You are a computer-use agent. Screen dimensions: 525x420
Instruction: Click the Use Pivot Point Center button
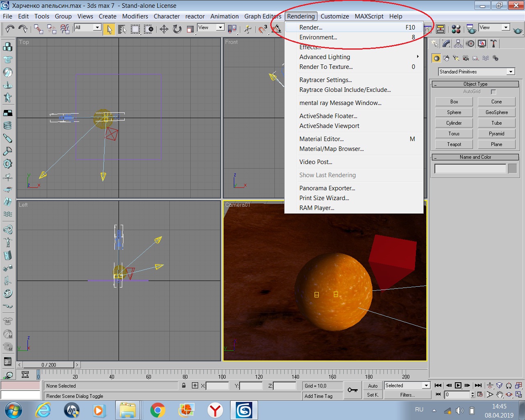click(x=232, y=29)
